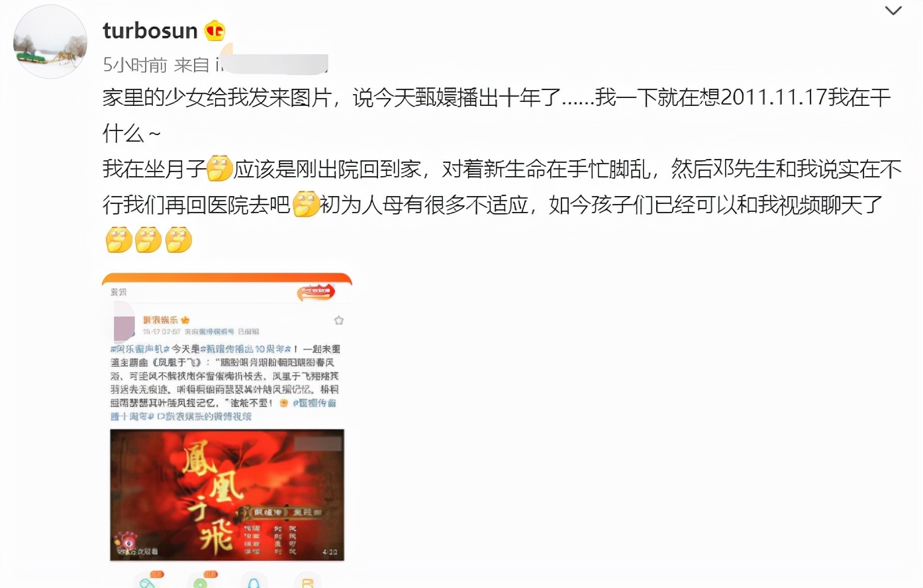Click the orange banner badge in embedded screenshot
The image size is (923, 588).
316,291
